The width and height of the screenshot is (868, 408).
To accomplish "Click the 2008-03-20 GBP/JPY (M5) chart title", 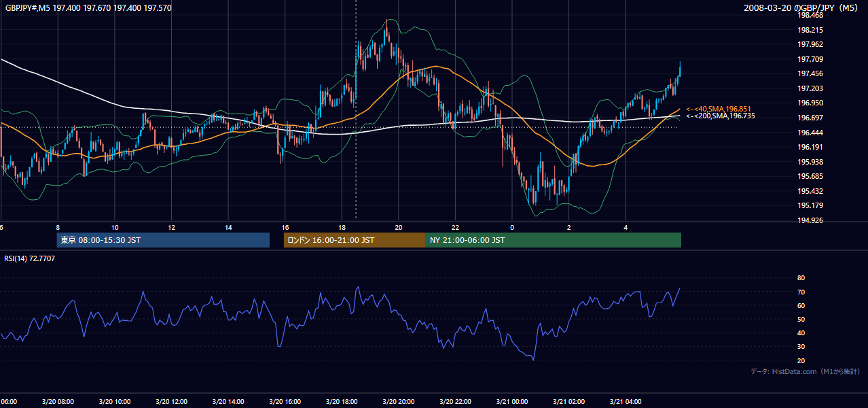I will pos(801,7).
